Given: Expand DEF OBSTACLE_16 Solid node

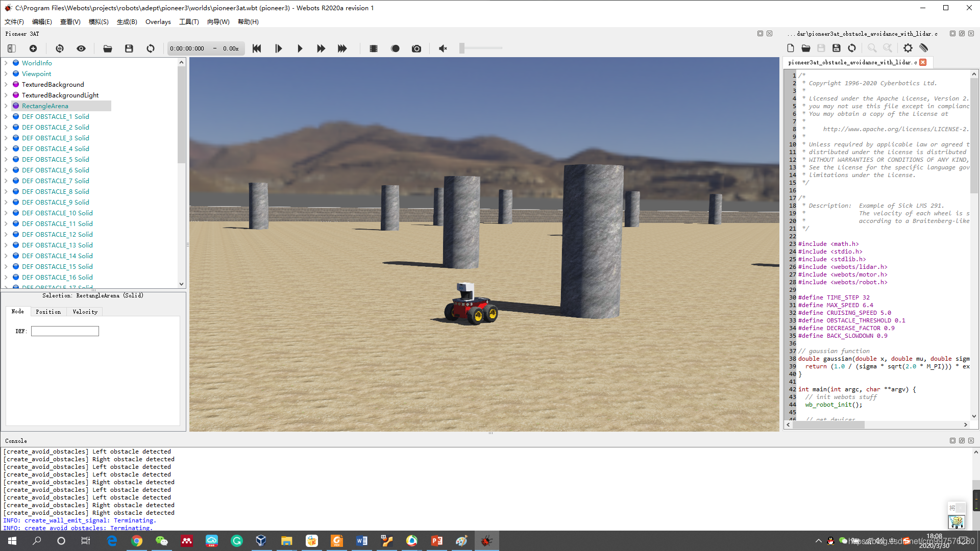Looking at the screenshot, I should (x=6, y=277).
